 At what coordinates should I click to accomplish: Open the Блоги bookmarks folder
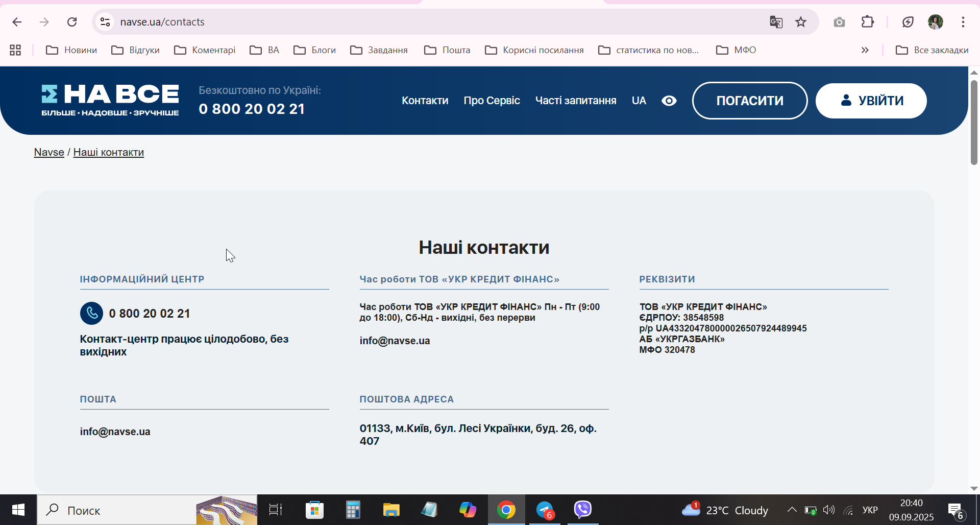[x=315, y=50]
